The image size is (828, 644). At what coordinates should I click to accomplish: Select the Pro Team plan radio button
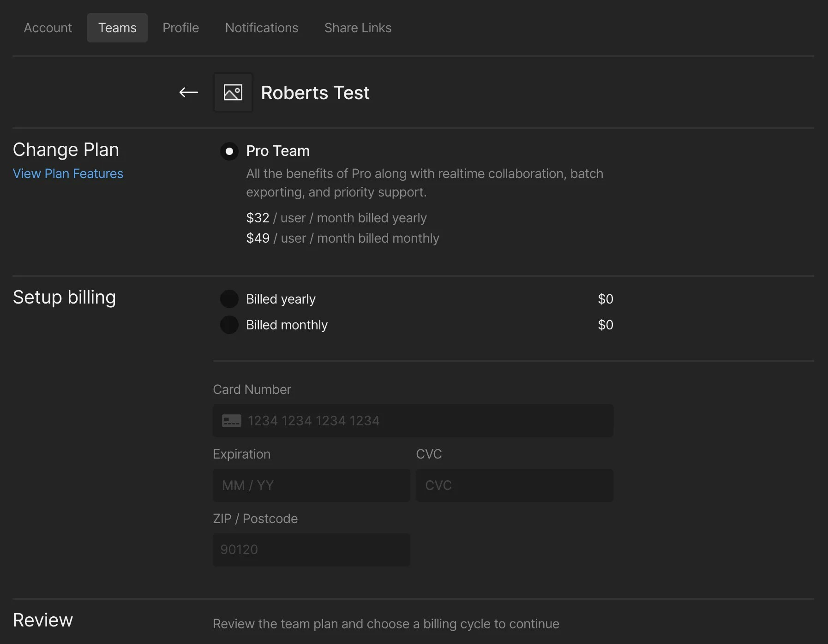click(229, 151)
